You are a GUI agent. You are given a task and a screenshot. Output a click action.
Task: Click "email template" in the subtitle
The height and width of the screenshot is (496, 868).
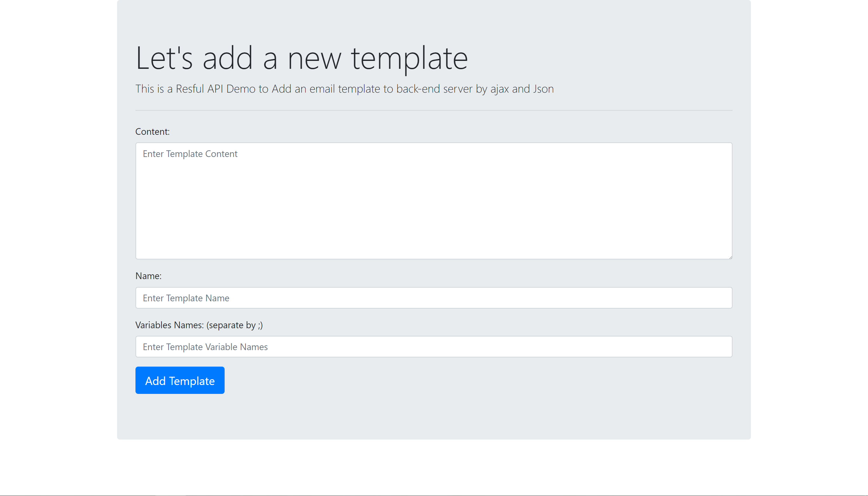(345, 88)
